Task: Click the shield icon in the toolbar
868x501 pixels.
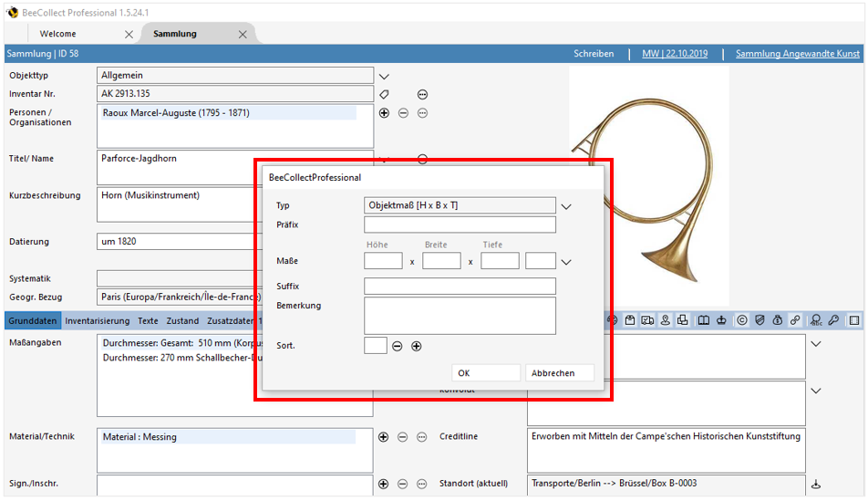Action: coord(759,320)
